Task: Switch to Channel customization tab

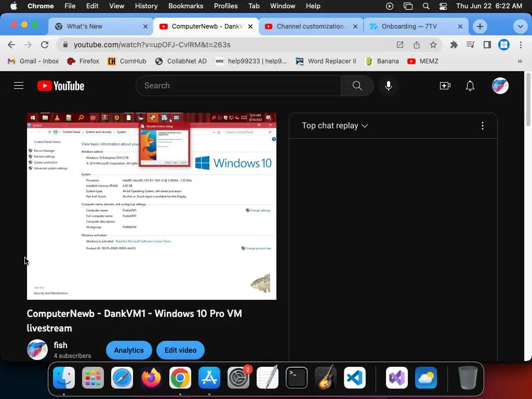Action: (x=310, y=26)
